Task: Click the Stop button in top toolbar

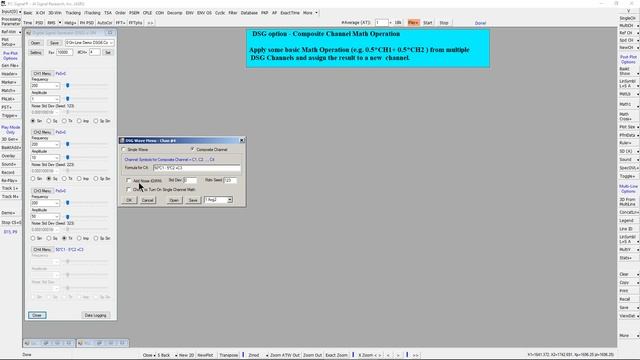Action: coord(444,23)
